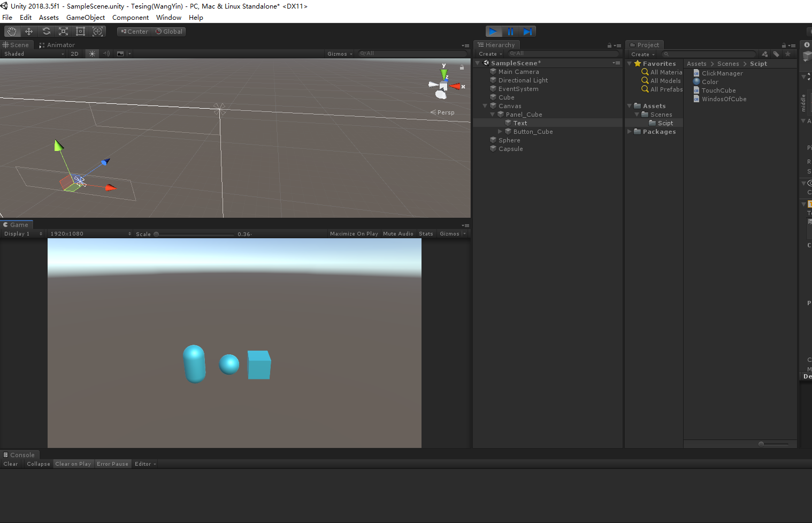Viewport: 812px width, 523px height.
Task: Select the combined Transform tool
Action: [97, 32]
